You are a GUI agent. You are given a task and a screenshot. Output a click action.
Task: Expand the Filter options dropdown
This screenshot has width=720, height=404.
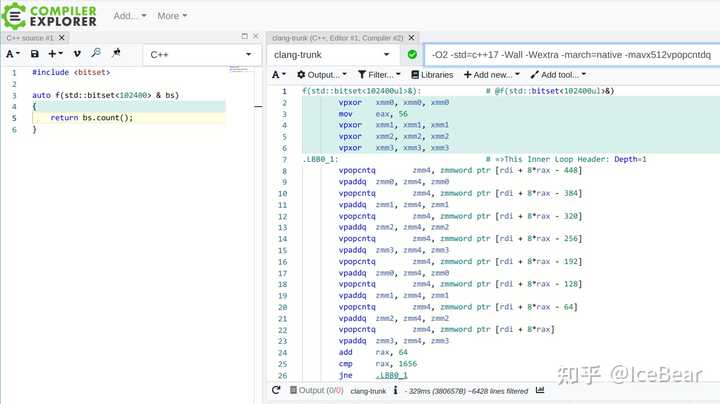click(x=379, y=75)
